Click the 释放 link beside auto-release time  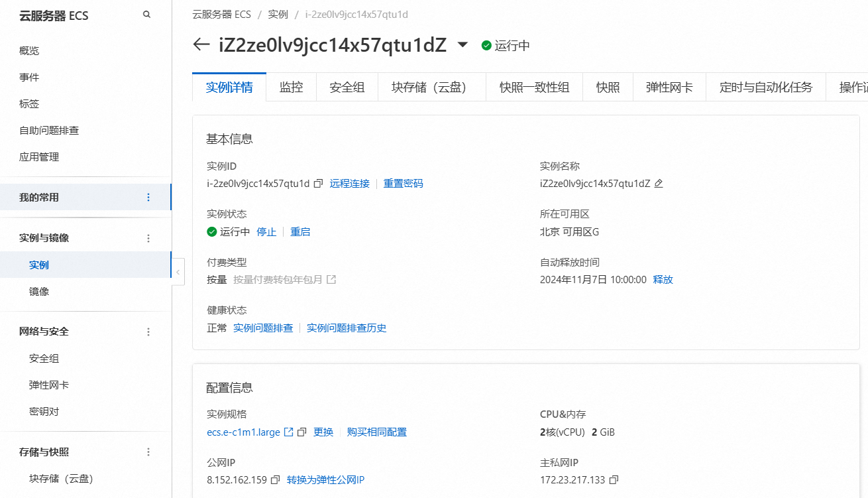663,280
